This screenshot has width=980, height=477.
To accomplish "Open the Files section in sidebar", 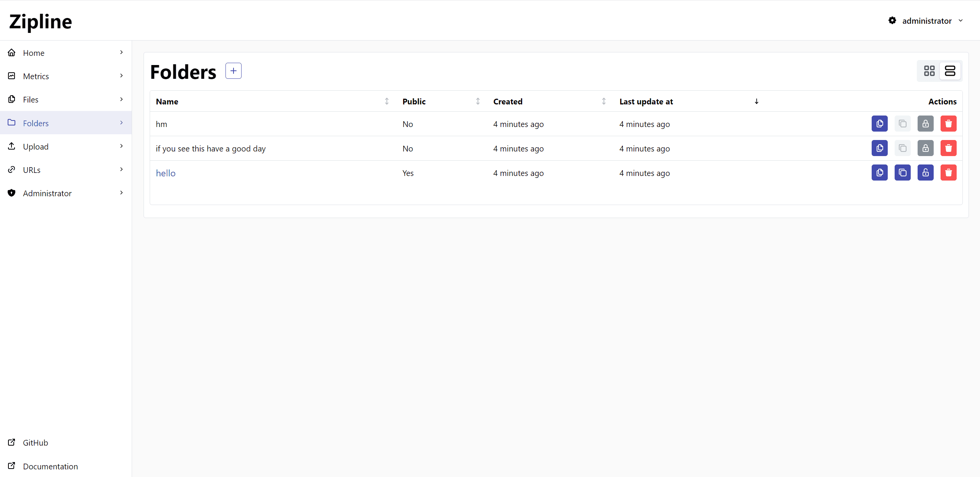I will [31, 99].
